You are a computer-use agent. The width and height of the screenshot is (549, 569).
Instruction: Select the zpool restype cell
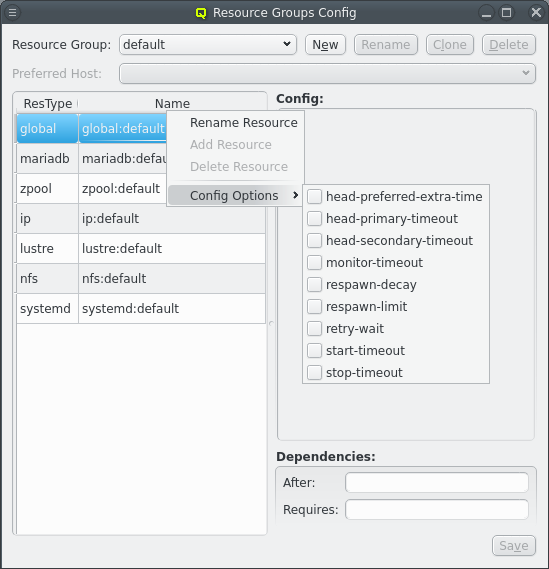coord(48,189)
